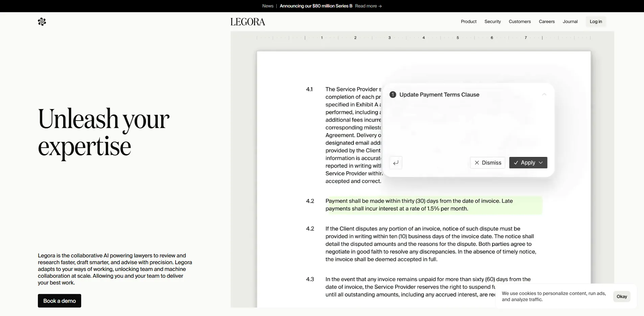Open the Journal page
This screenshot has width=644, height=316.
click(570, 21)
